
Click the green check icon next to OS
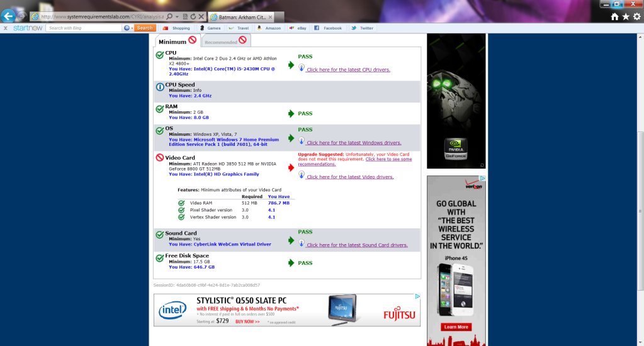coord(160,130)
